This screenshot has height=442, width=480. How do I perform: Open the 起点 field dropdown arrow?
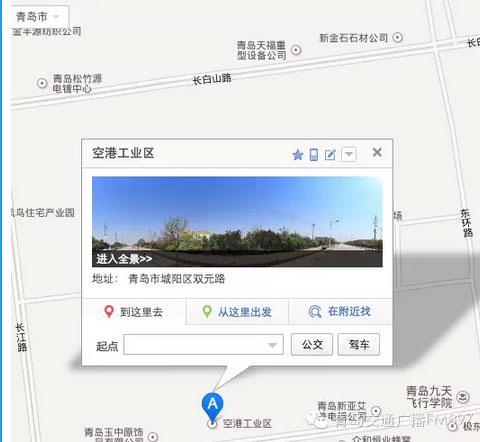pos(273,345)
